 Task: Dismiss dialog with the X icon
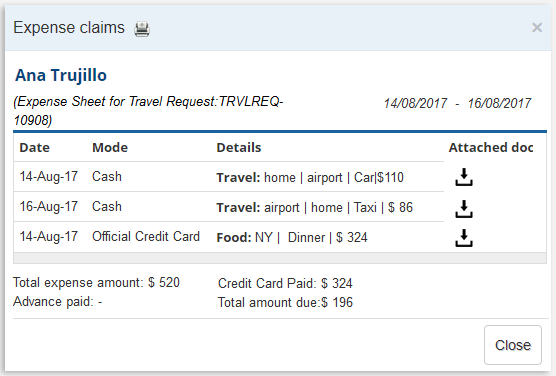(x=537, y=27)
